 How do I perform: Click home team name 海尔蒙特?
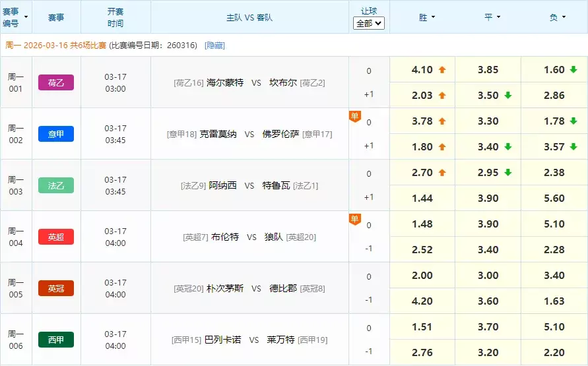[225, 82]
